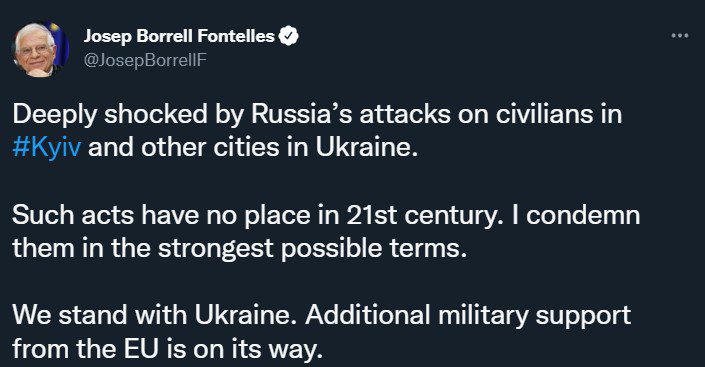Image resolution: width=705 pixels, height=367 pixels.
Task: Open the three-dot more options menu
Action: (679, 36)
